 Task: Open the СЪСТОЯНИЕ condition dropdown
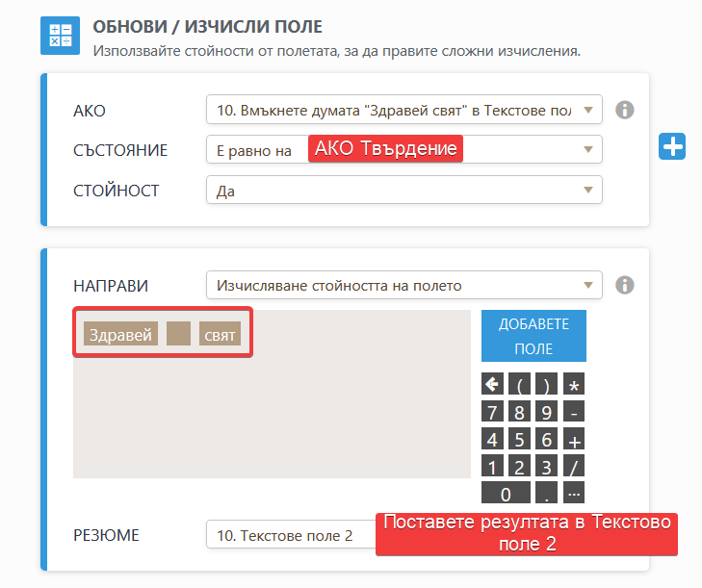coord(403,150)
